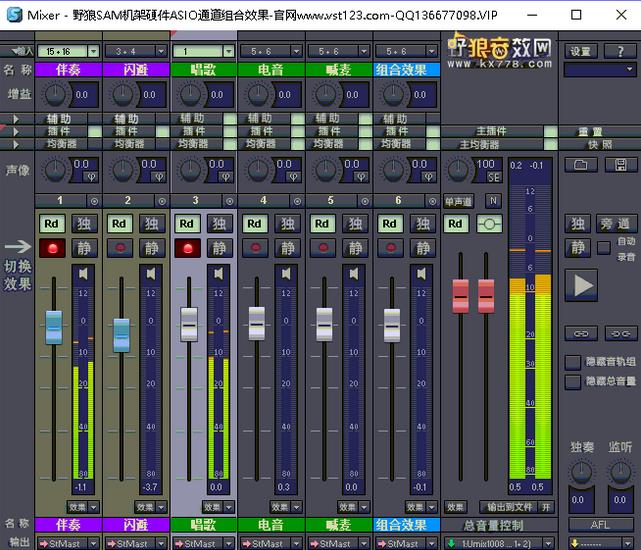This screenshot has height=550, width=641.
Task: Click the link chain icon
Action: 581,334
